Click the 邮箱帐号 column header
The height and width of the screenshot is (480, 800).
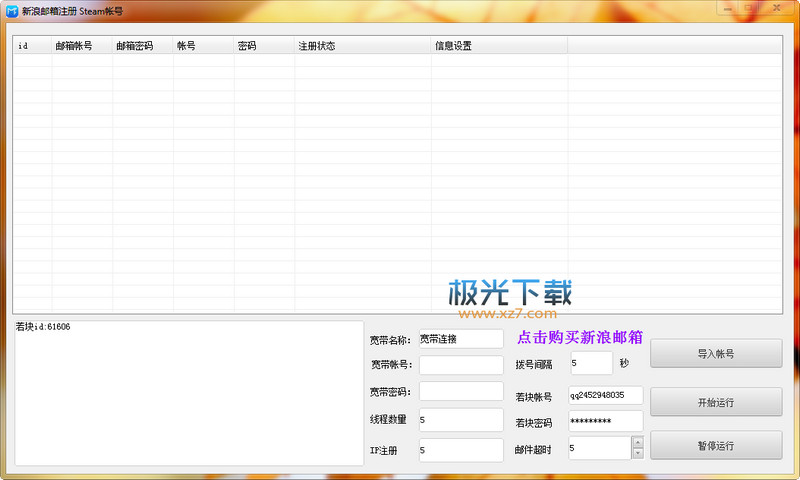82,46
